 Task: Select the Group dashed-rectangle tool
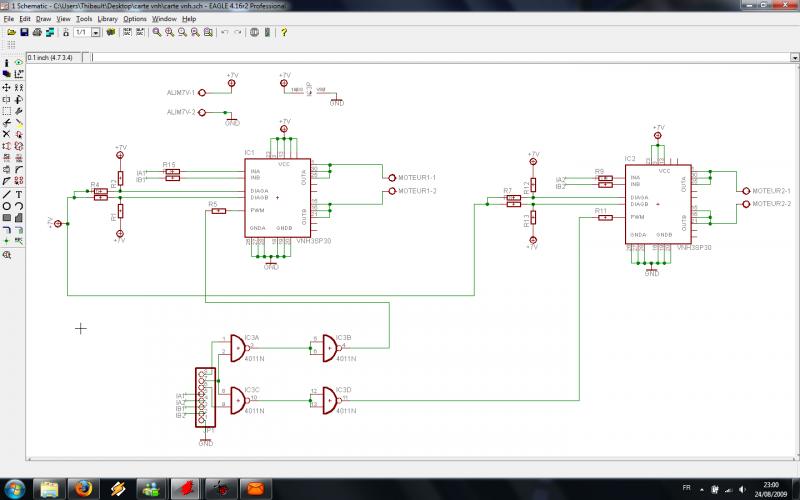tap(7, 111)
